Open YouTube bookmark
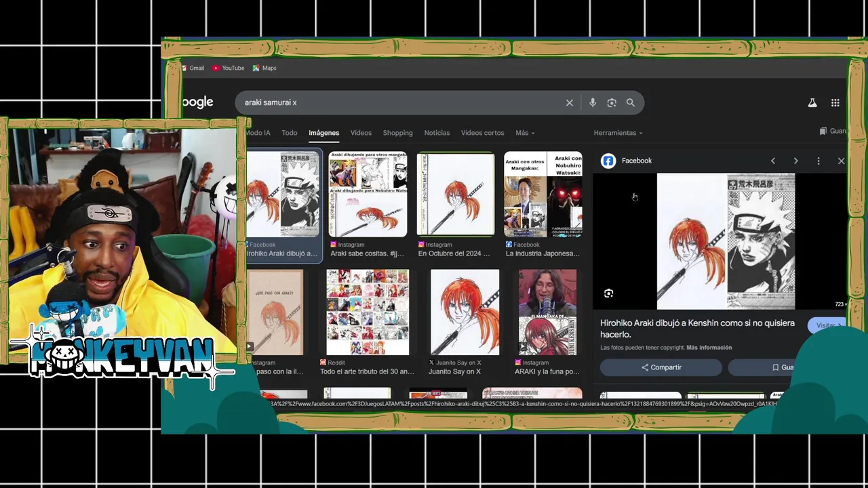Image resolution: width=868 pixels, height=488 pixels. click(228, 68)
